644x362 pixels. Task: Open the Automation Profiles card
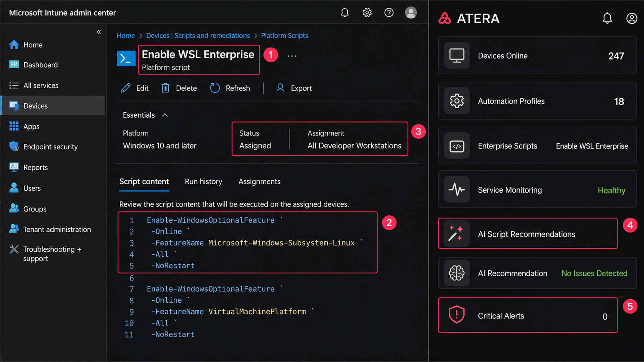pos(537,101)
